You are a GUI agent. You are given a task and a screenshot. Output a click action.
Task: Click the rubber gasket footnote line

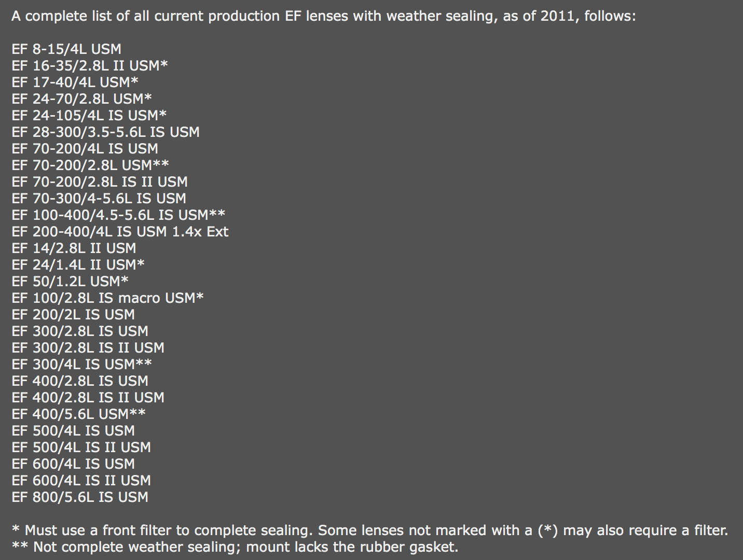tap(235, 547)
